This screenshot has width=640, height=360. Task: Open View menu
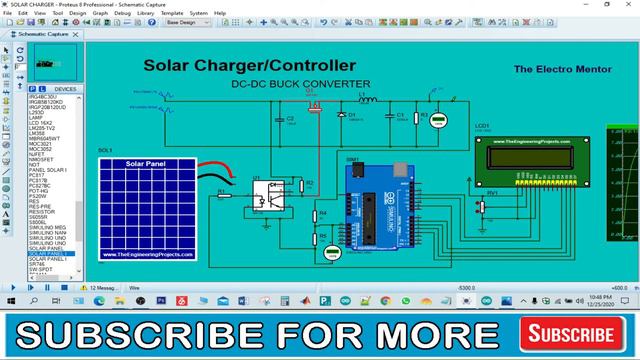[40, 13]
